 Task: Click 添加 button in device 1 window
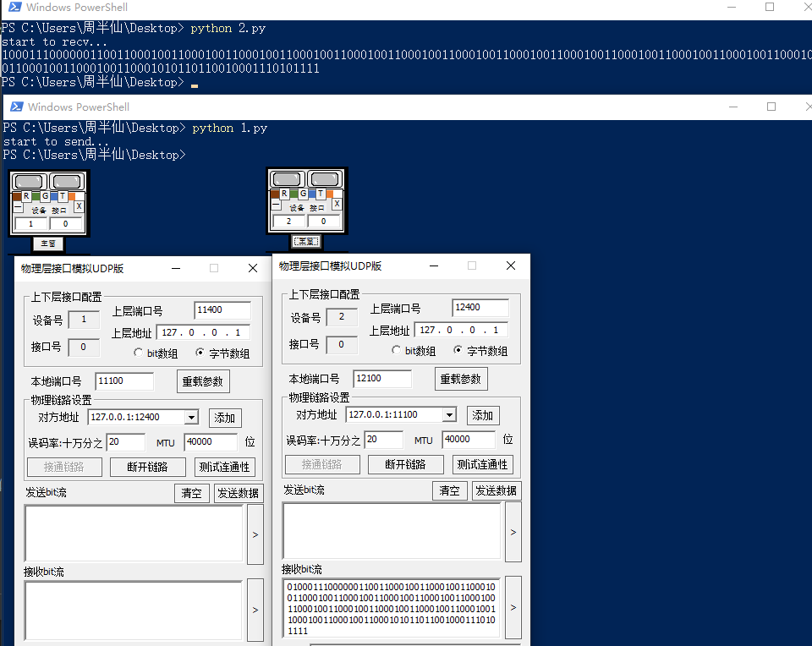click(x=225, y=418)
